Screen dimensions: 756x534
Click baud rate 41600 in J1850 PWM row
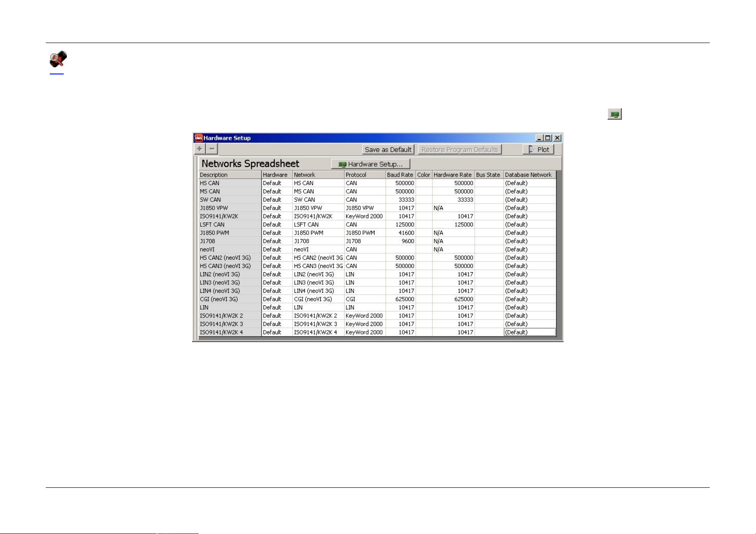click(x=401, y=233)
